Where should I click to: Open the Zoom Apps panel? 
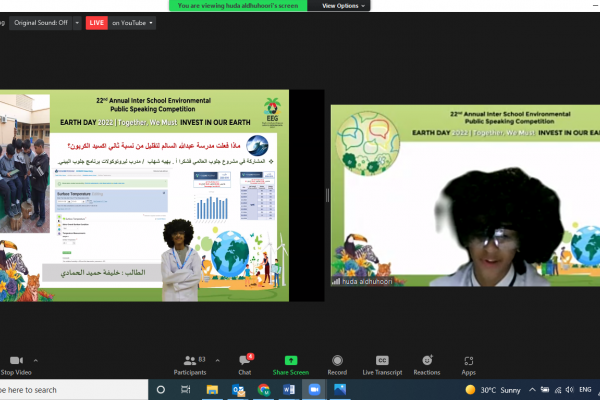click(x=469, y=364)
